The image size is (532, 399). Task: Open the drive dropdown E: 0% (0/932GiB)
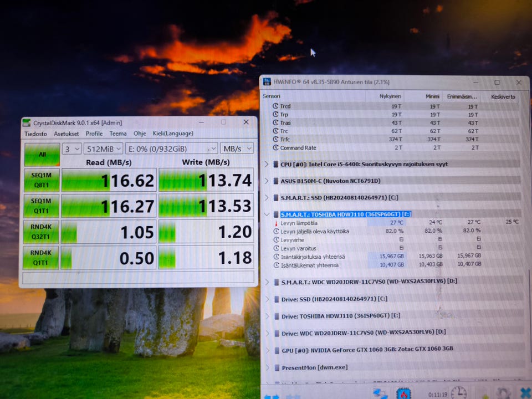[171, 149]
